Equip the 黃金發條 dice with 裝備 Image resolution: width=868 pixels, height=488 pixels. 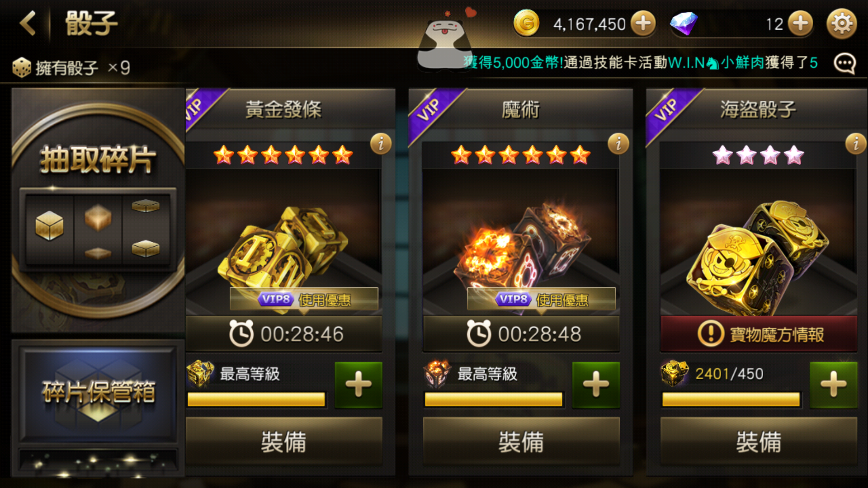(284, 441)
